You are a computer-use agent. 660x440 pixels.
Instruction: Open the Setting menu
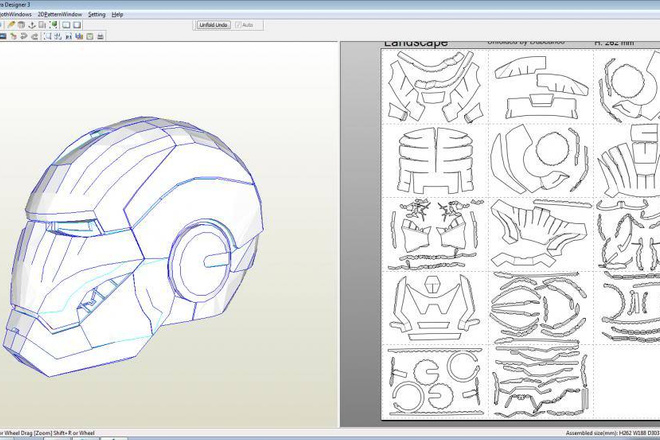[x=97, y=14]
